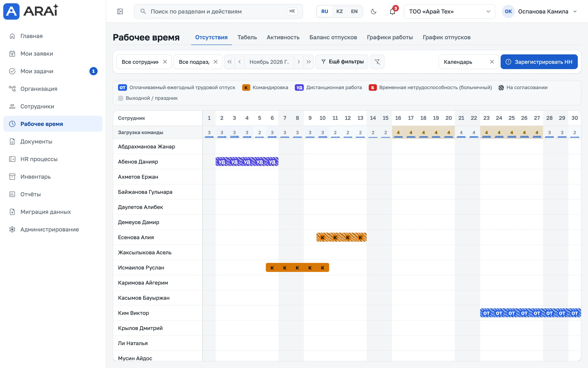
Task: Go to previous month arrow
Action: coord(239,62)
